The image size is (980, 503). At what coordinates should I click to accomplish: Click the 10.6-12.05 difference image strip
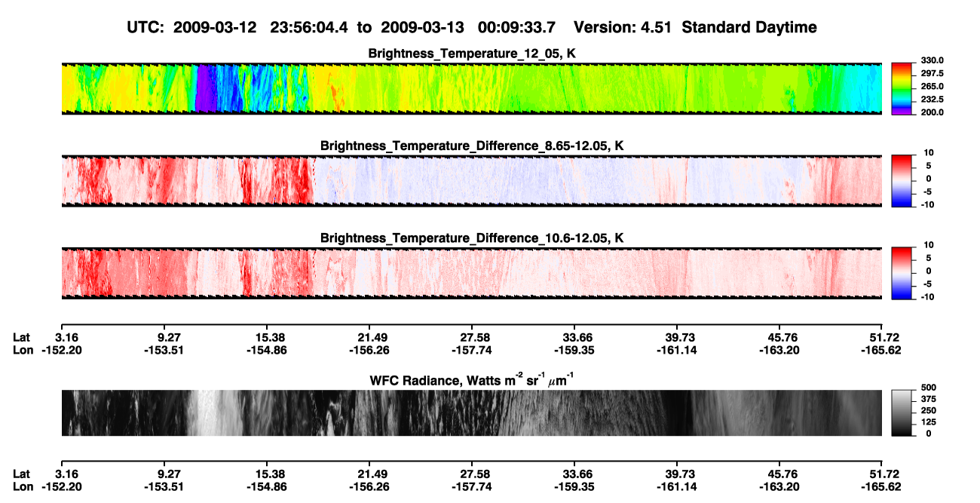[471, 273]
